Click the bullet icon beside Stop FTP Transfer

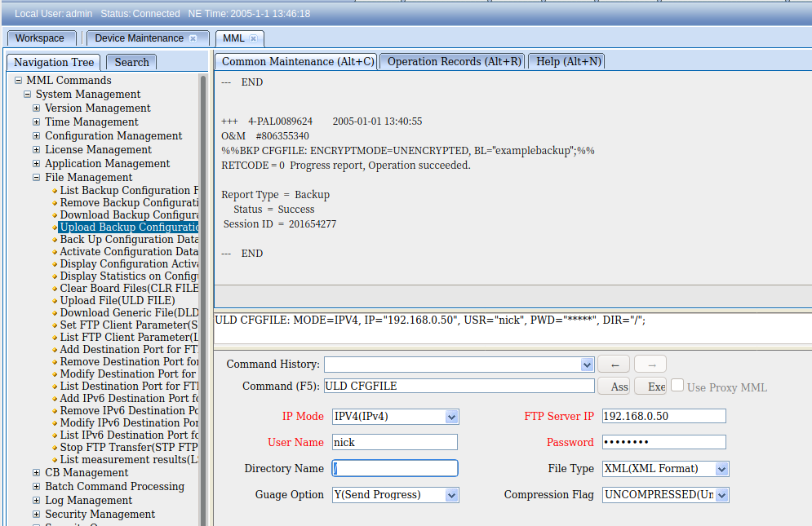coord(55,448)
